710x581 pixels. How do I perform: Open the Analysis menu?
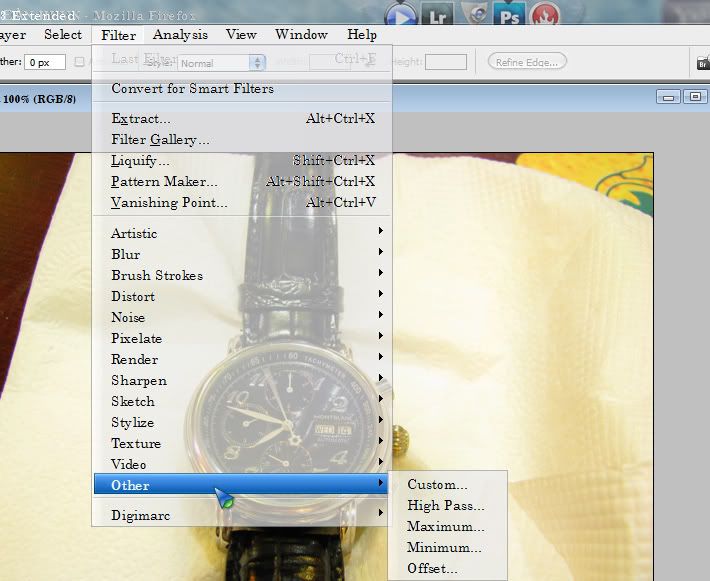coord(180,35)
